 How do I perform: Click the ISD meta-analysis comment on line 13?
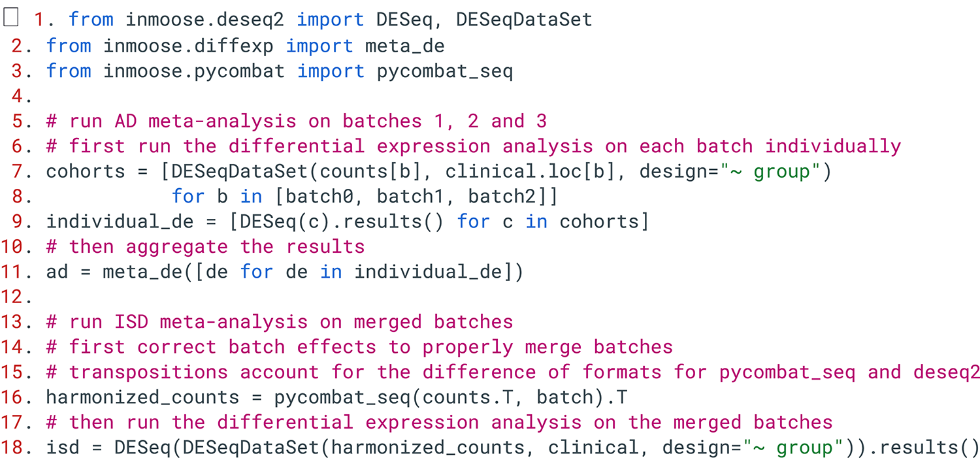pyautogui.click(x=280, y=322)
